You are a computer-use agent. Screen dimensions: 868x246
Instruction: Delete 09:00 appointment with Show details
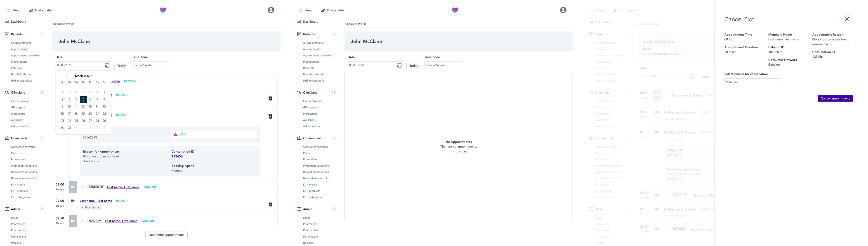pyautogui.click(x=270, y=204)
